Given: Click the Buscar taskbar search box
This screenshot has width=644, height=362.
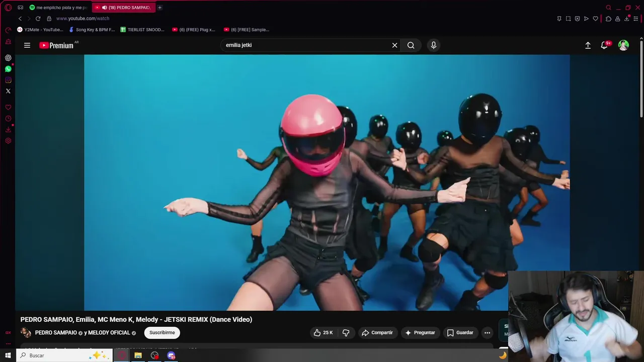Looking at the screenshot, I should pyautogui.click(x=64, y=355).
